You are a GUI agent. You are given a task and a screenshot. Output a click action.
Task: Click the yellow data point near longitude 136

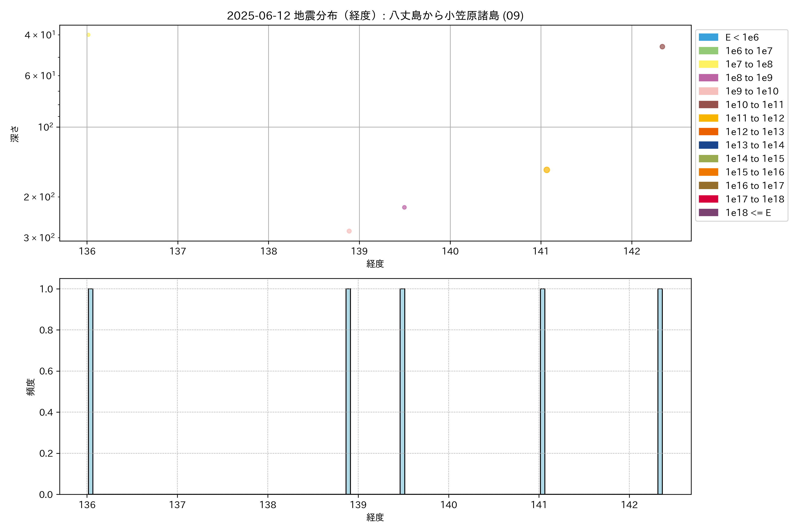(x=88, y=35)
